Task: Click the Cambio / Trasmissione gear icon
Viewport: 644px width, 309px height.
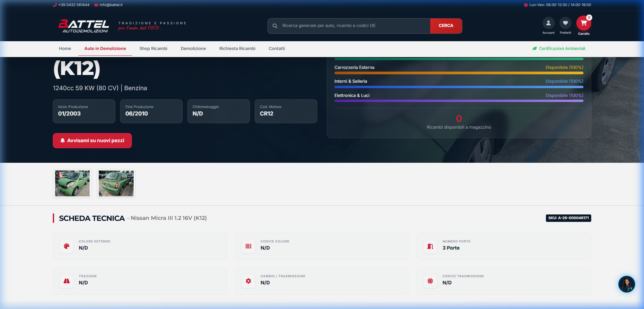Action: pyautogui.click(x=248, y=281)
